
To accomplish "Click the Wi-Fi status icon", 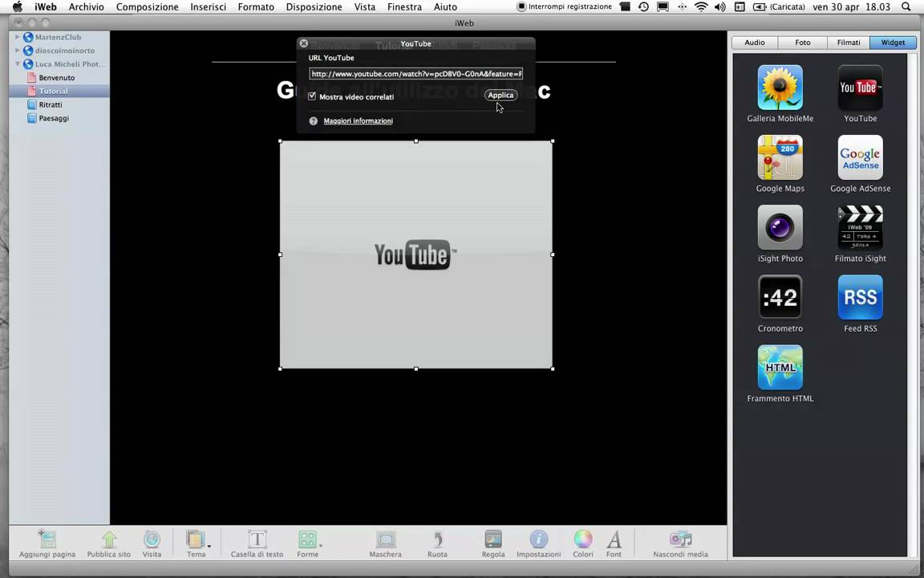I will tap(701, 7).
